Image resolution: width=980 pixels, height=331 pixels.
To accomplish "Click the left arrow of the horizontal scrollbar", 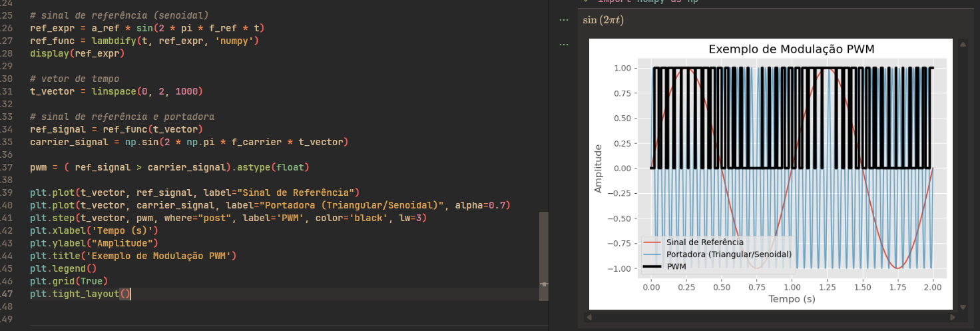I will tap(588, 318).
